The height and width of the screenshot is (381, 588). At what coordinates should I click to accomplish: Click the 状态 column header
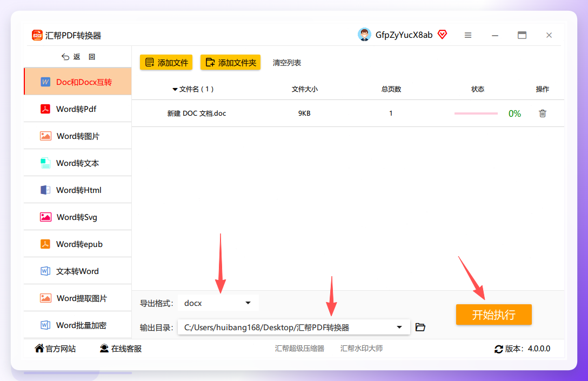coord(477,89)
